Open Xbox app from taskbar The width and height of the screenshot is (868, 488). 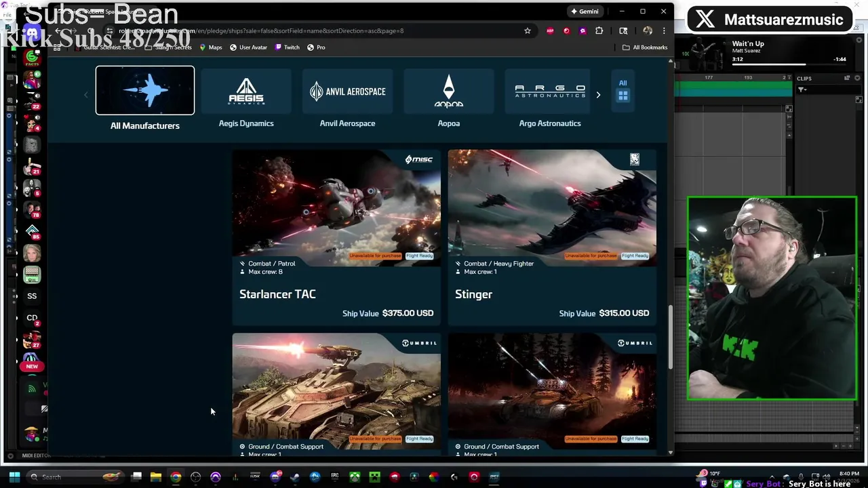tap(355, 476)
